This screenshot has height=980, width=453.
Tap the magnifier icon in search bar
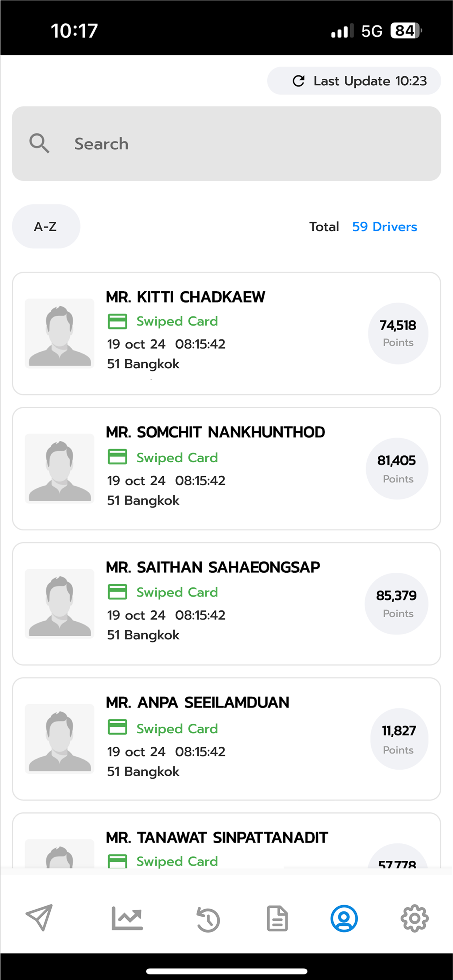[39, 143]
